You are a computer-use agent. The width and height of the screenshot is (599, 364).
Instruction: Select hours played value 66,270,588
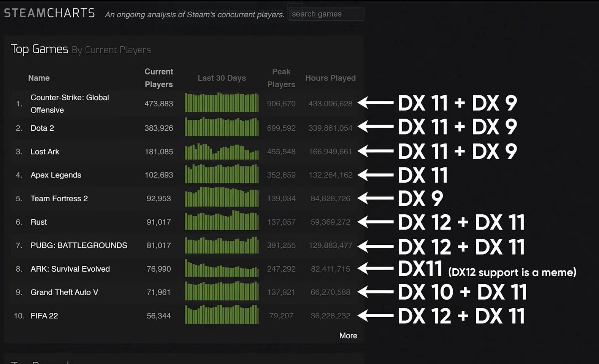(331, 292)
